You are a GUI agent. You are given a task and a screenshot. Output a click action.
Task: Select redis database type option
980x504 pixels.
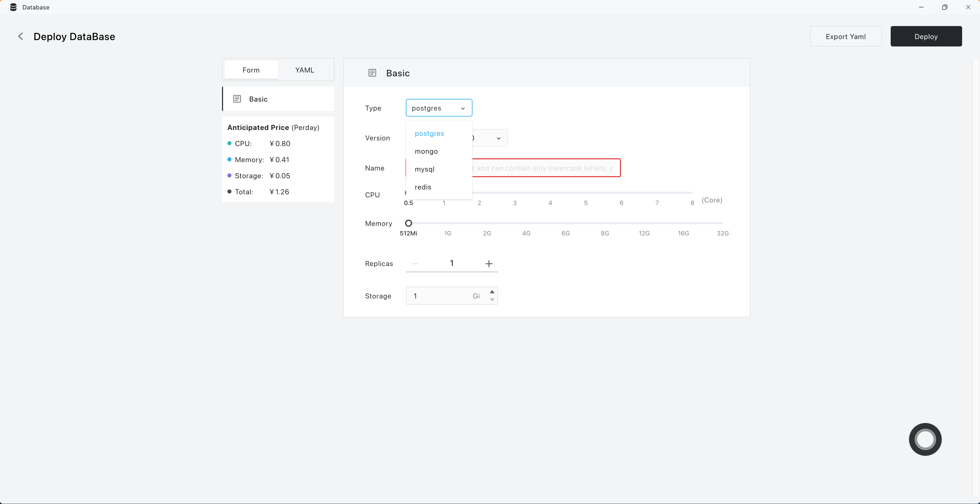pos(423,187)
